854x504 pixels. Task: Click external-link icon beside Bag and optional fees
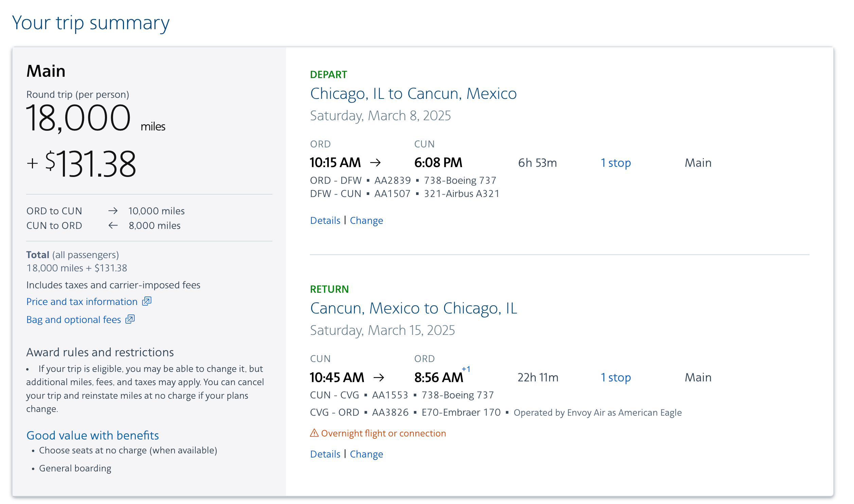coord(130,319)
